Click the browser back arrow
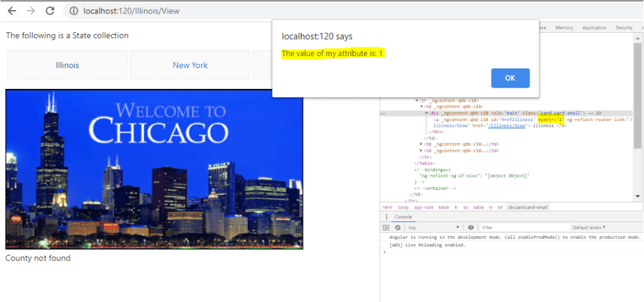This screenshot has height=302, width=644. [12, 11]
